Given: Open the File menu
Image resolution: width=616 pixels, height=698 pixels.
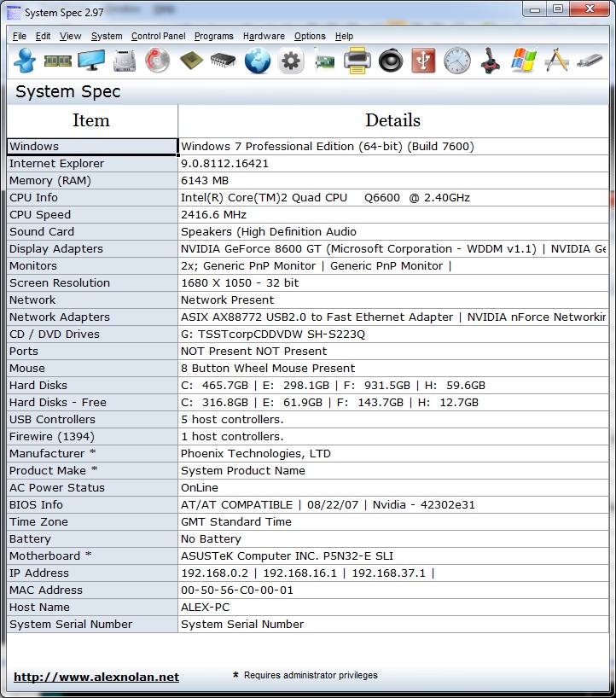Looking at the screenshot, I should click(20, 37).
